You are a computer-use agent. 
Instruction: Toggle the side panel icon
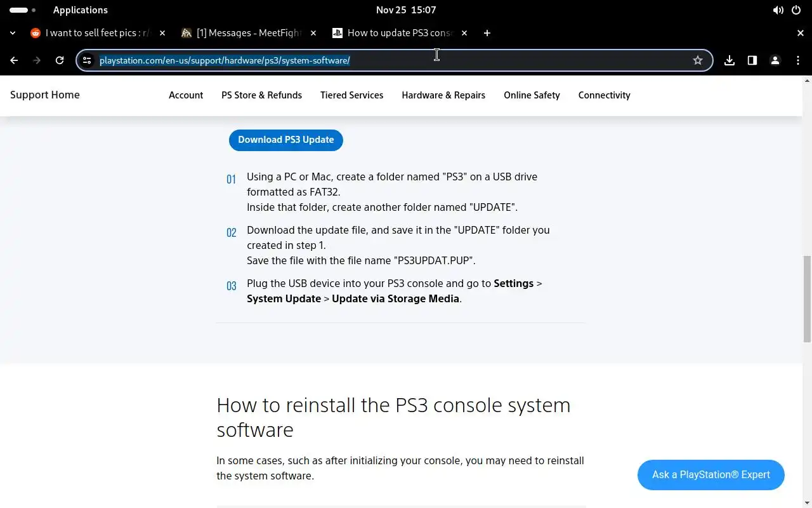pos(752,60)
